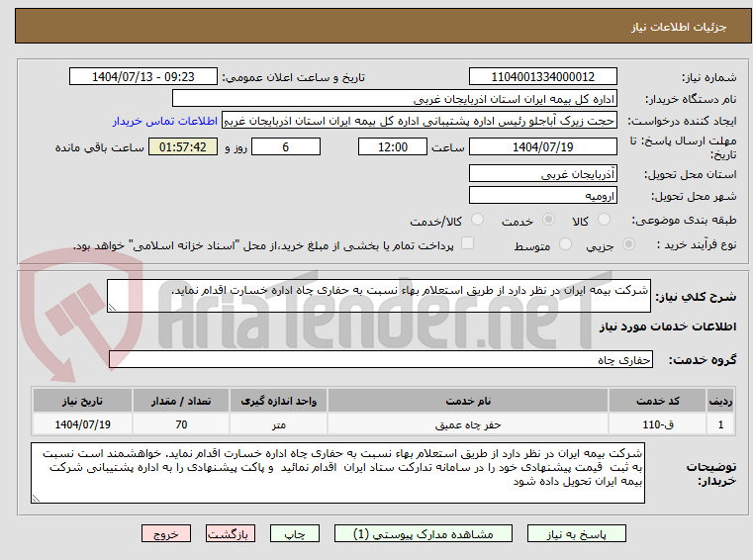Image resolution: width=753 pixels, height=560 pixels.
Task: Select the کالا/خدمت radio button
Action: pos(477,220)
